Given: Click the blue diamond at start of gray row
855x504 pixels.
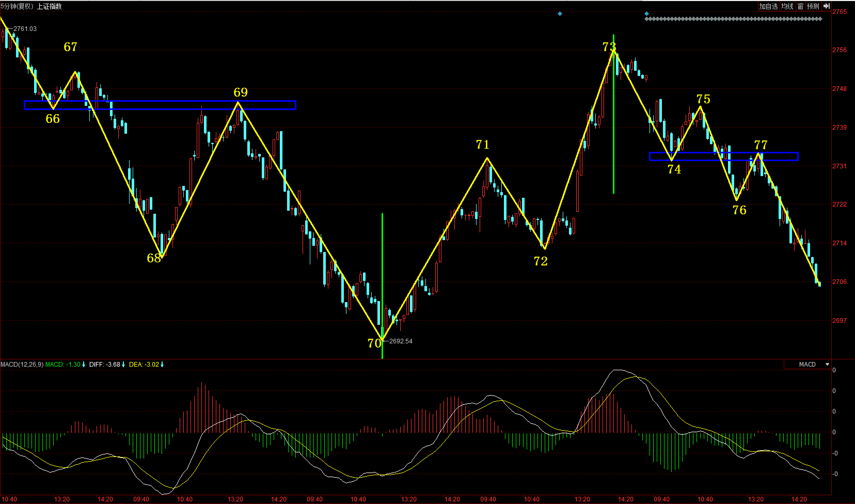Looking at the screenshot, I should [646, 14].
